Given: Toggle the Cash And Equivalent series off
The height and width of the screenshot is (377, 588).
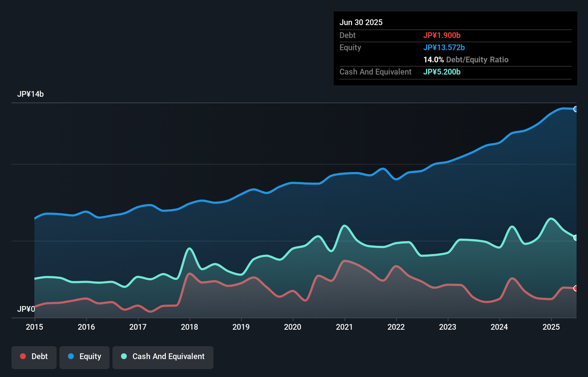Looking at the screenshot, I should pyautogui.click(x=163, y=357).
